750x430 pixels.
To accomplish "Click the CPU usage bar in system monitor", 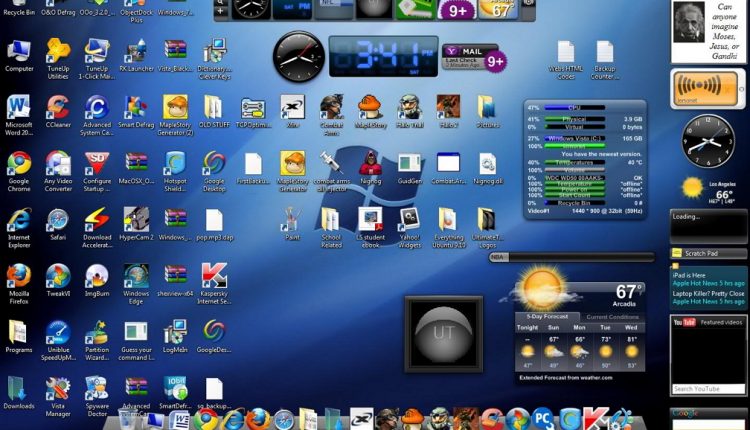I will (574, 108).
